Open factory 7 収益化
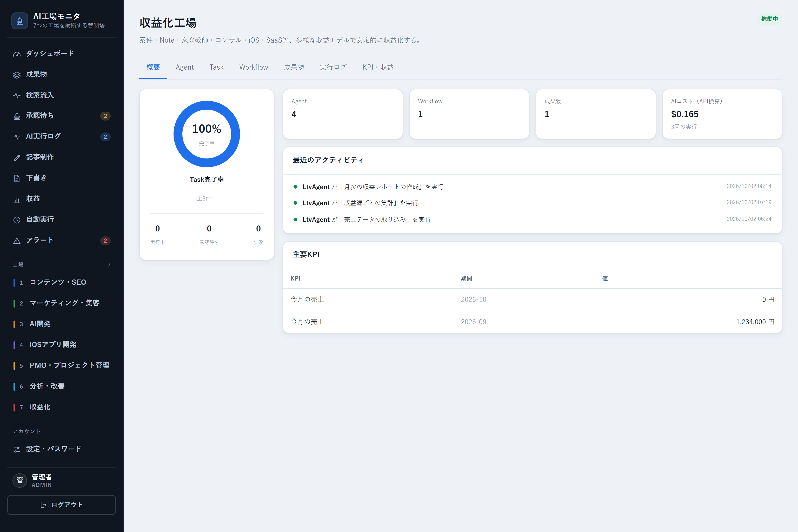 61,407
